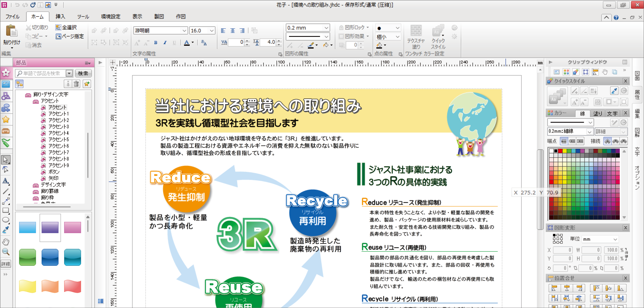
Task: Enable center text alignment
Action: (233, 30)
